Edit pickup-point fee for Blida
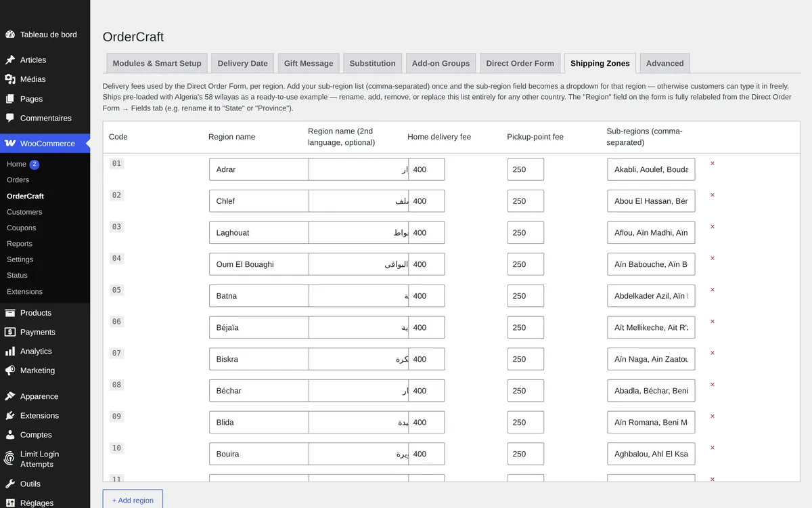 (x=526, y=422)
